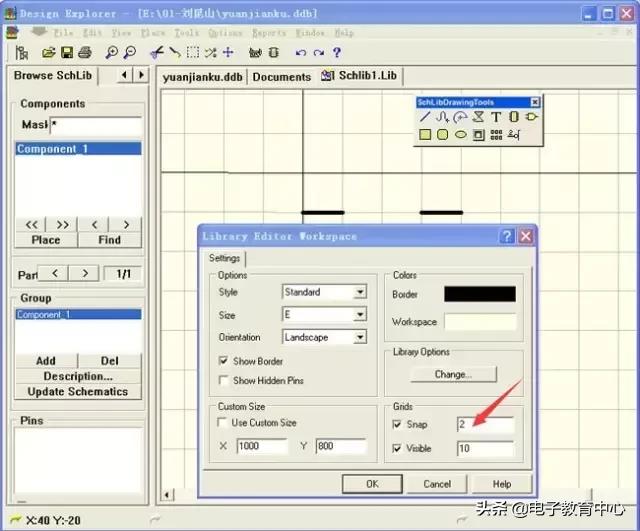Click the print icon in toolbar
The width and height of the screenshot is (640, 531).
pos(85,52)
